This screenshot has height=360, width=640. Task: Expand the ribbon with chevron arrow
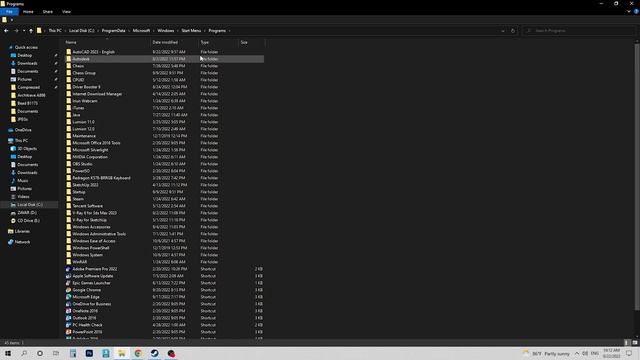click(629, 11)
